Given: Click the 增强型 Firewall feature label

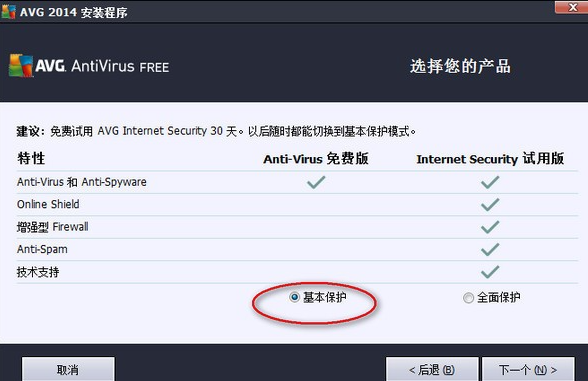Looking at the screenshot, I should [52, 227].
